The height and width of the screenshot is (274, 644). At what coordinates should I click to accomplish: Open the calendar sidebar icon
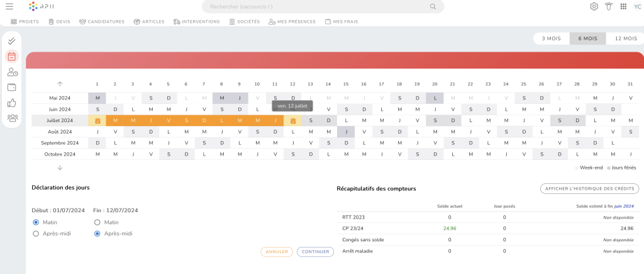click(x=12, y=56)
